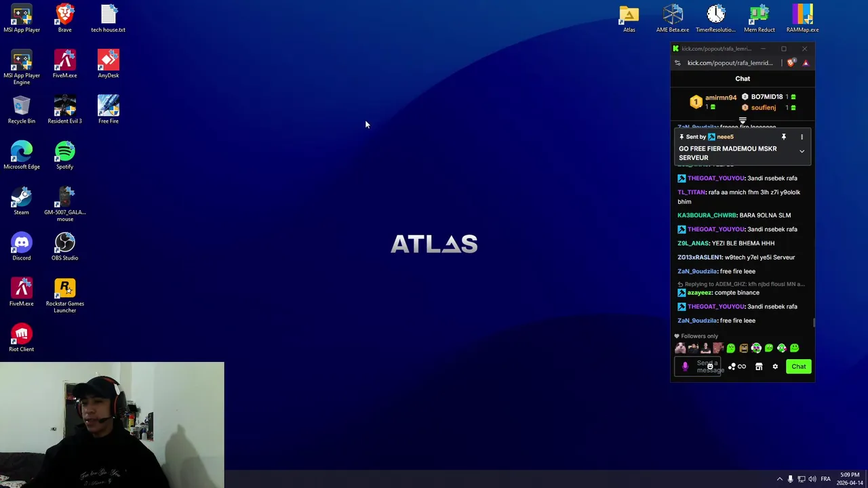Open the Kick shop storefront icon
Screen dimensions: 868x488
click(759, 367)
